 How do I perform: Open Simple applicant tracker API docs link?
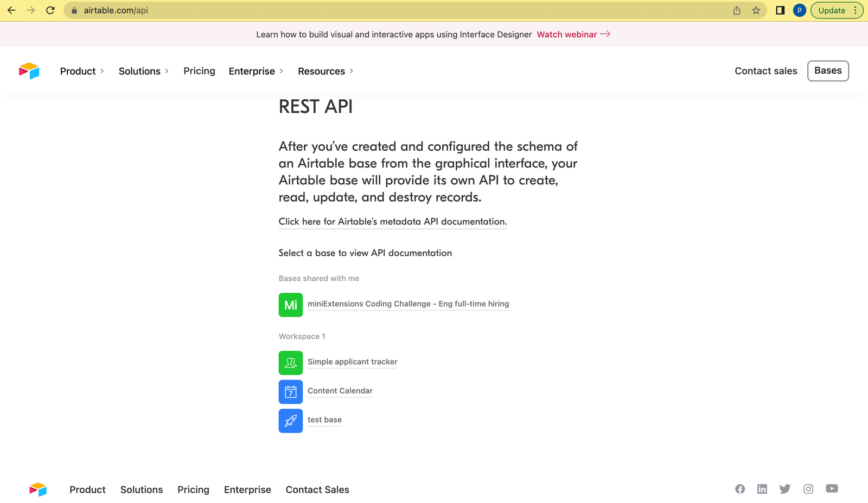(352, 362)
